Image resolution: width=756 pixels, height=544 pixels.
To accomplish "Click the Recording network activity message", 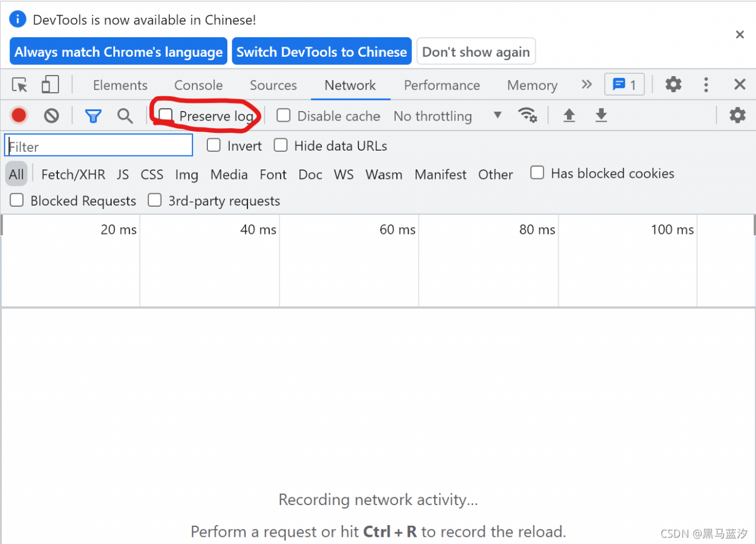I will (x=378, y=500).
